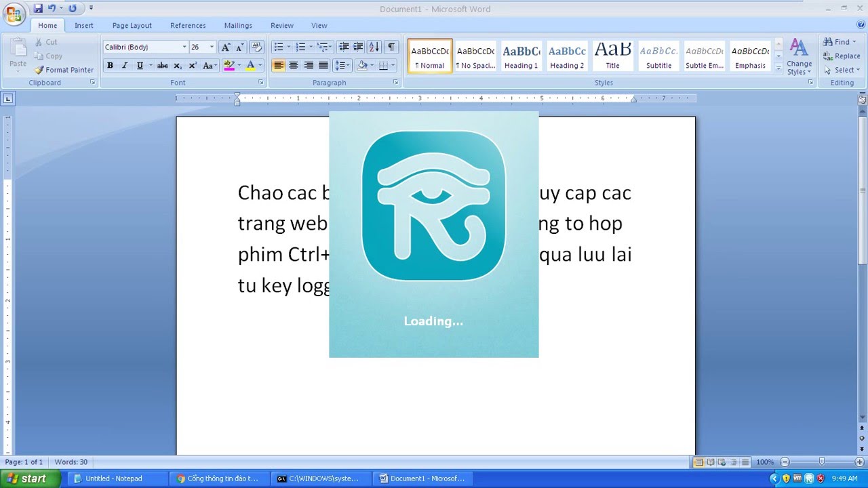Open the References ribbon tab

pos(188,26)
